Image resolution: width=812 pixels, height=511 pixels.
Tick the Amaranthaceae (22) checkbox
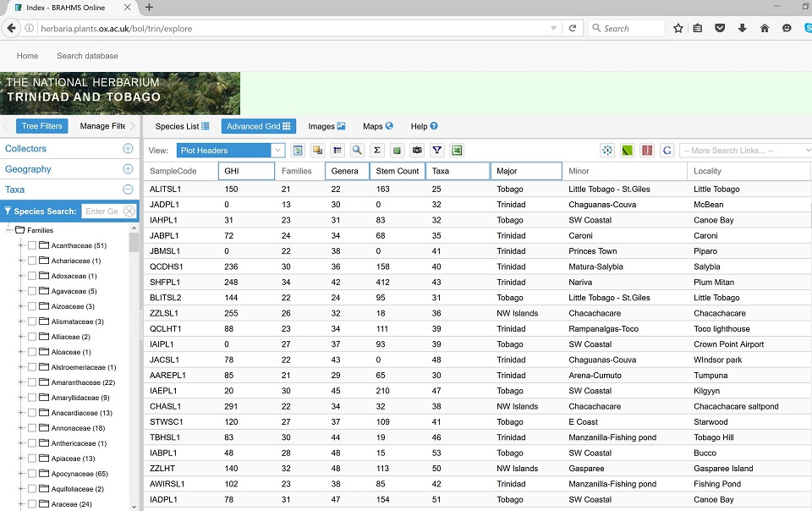pyautogui.click(x=32, y=382)
